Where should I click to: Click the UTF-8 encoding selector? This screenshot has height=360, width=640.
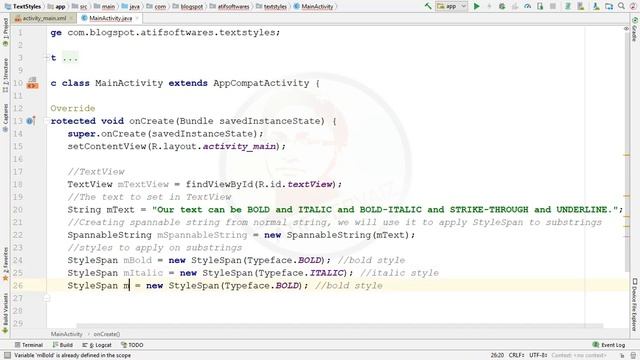[x=538, y=356]
